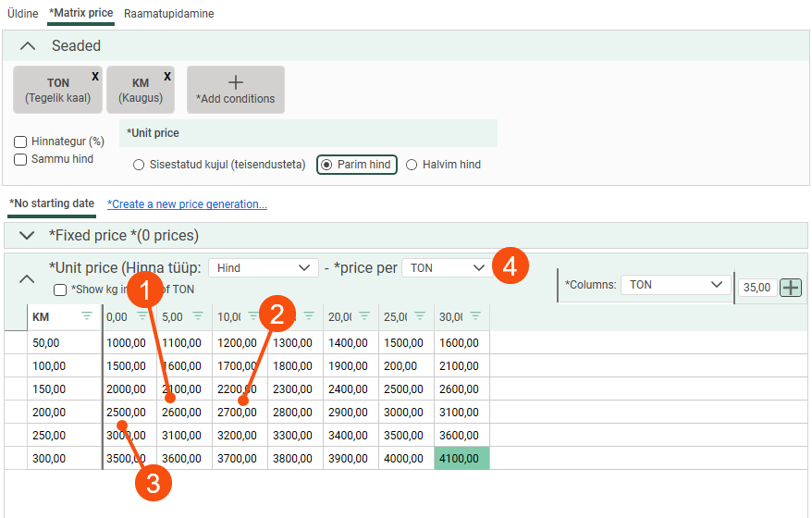Open filter icon in 5,00 column header
Image resolution: width=812 pixels, height=518 pixels.
[198, 316]
